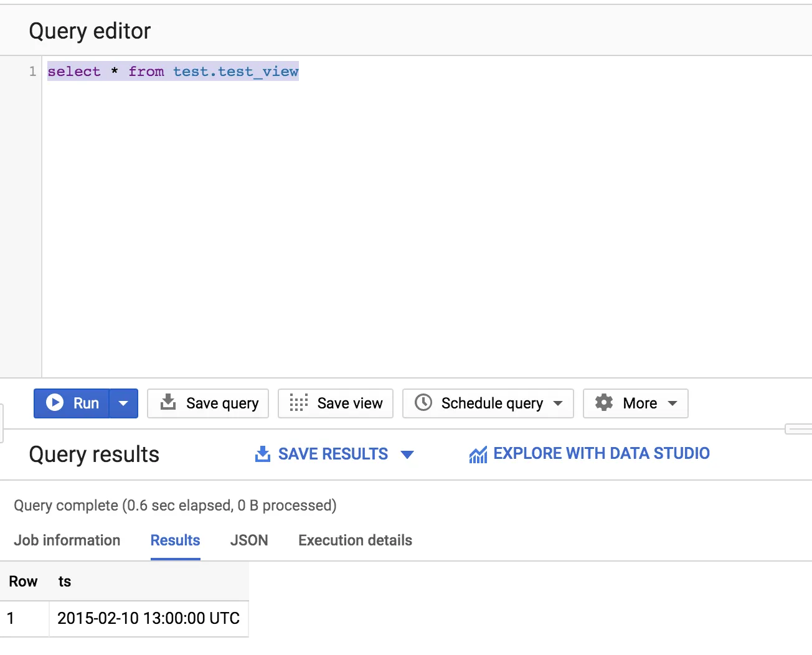
Task: Click the Save view button label
Action: tap(350, 403)
